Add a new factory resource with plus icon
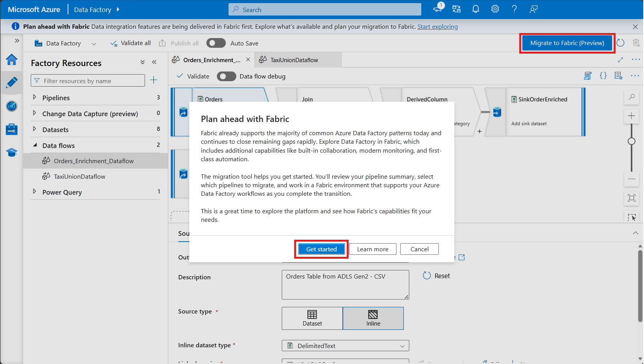644x364 pixels. tap(154, 80)
